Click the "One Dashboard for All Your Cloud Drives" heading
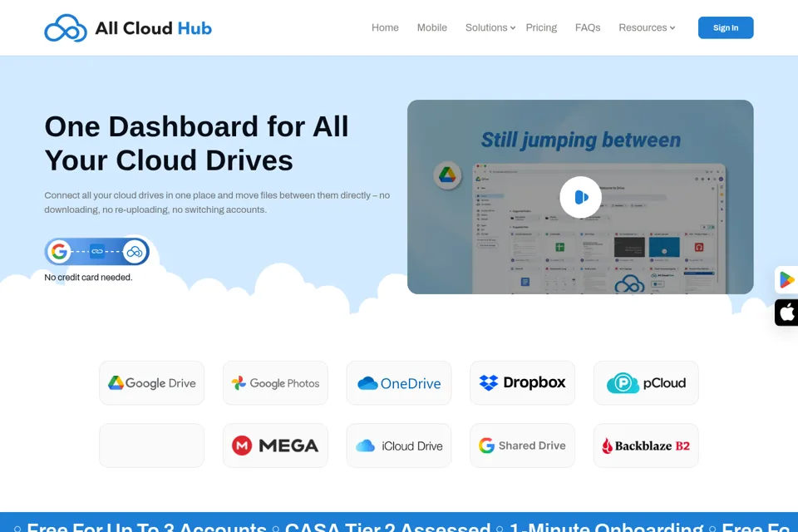 tap(196, 143)
